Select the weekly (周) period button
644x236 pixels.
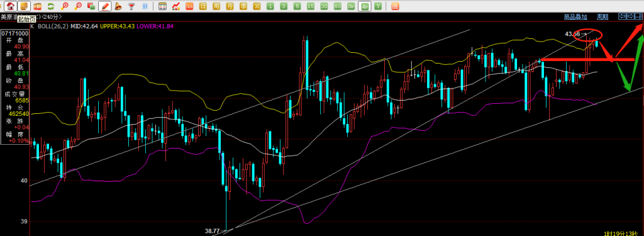216,6
